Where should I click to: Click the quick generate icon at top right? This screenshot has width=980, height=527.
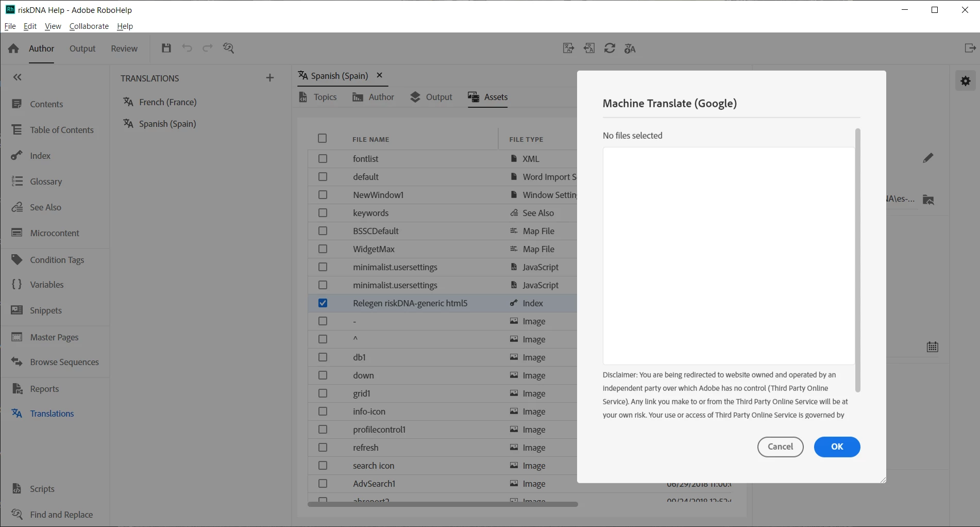pyautogui.click(x=970, y=48)
